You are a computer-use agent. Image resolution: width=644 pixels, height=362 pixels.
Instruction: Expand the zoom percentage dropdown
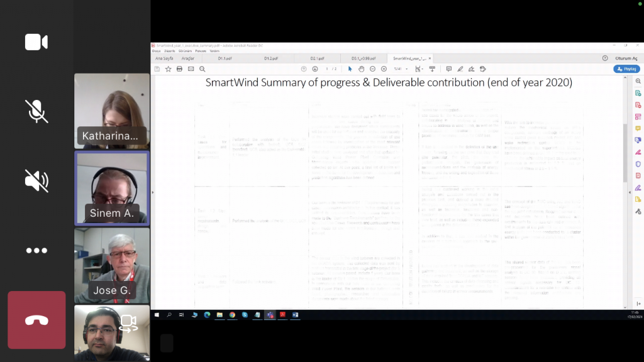[407, 69]
